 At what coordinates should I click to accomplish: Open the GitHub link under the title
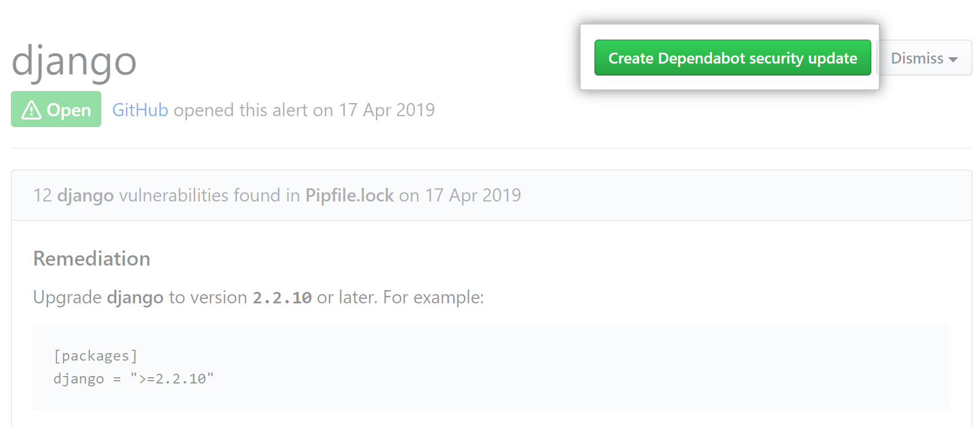tap(140, 110)
